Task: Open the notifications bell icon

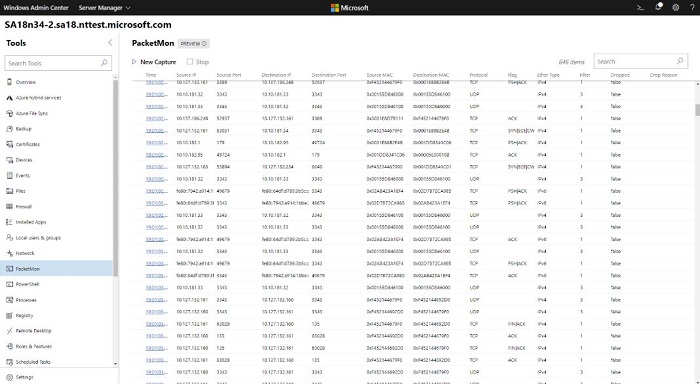Action: (x=658, y=7)
